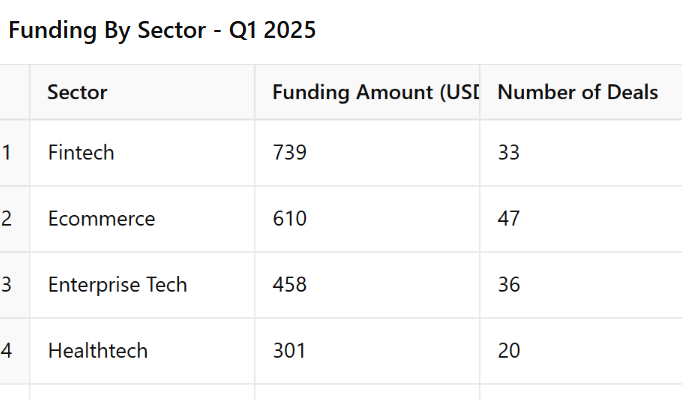
Task: Click the Number of Deals column header
Action: tap(580, 93)
